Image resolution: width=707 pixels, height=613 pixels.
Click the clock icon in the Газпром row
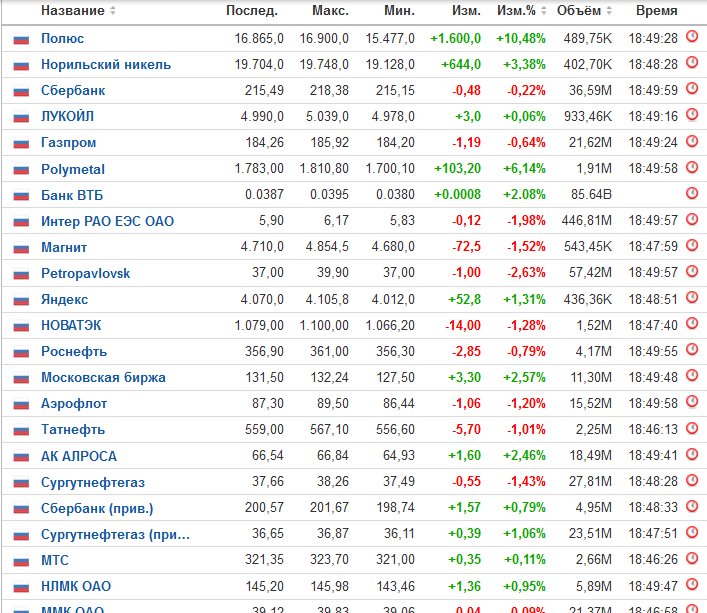(x=692, y=142)
